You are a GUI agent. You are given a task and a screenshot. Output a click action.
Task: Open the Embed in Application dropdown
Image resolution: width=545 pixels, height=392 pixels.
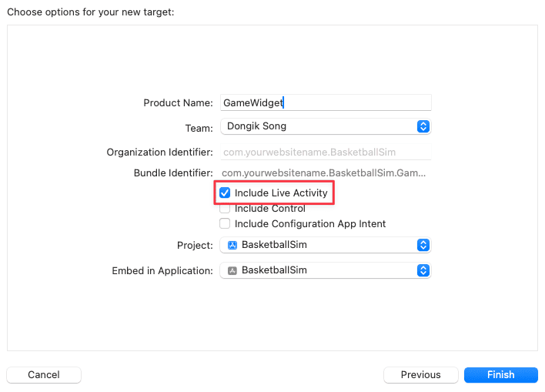click(326, 270)
